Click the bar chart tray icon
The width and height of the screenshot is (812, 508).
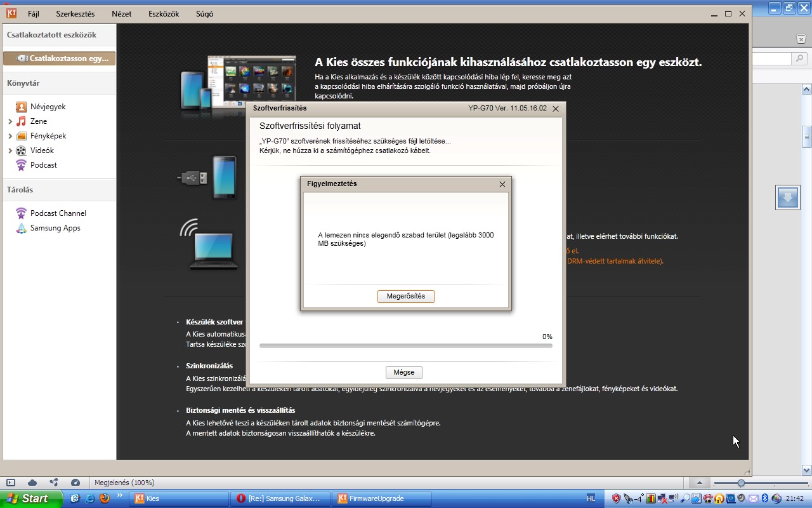point(651,498)
